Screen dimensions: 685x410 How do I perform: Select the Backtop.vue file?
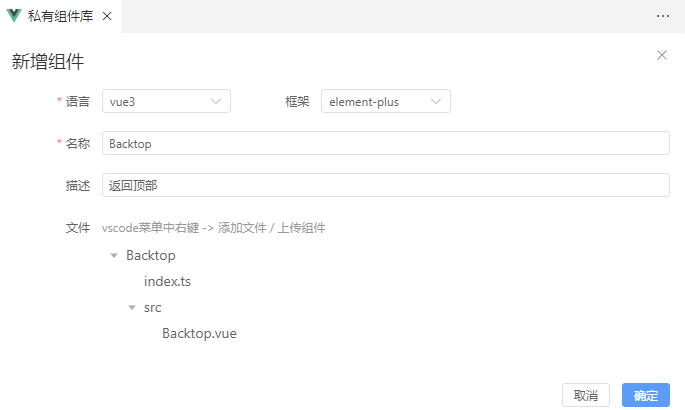coord(199,334)
